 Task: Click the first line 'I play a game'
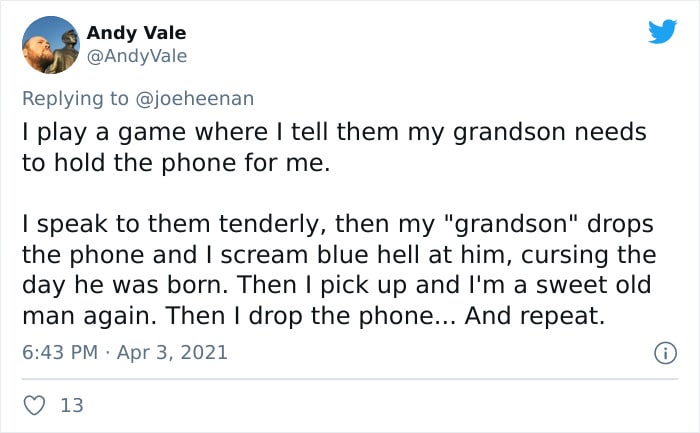pos(104,133)
